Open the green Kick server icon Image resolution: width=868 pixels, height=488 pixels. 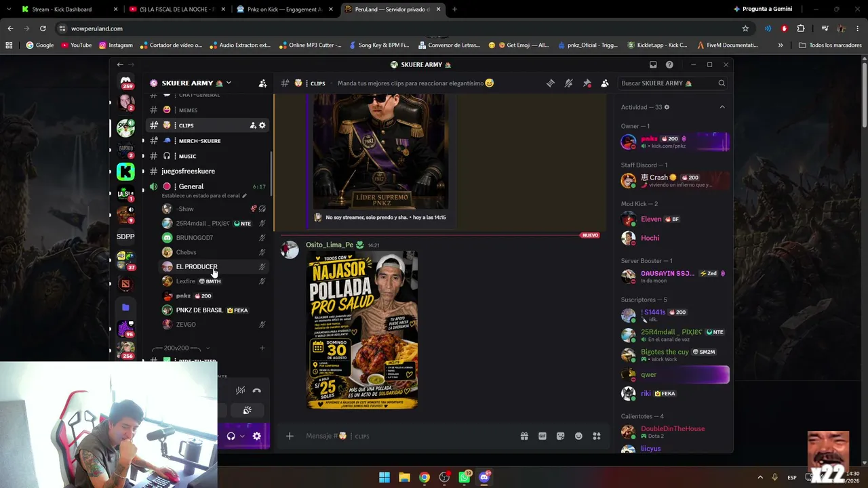(125, 171)
